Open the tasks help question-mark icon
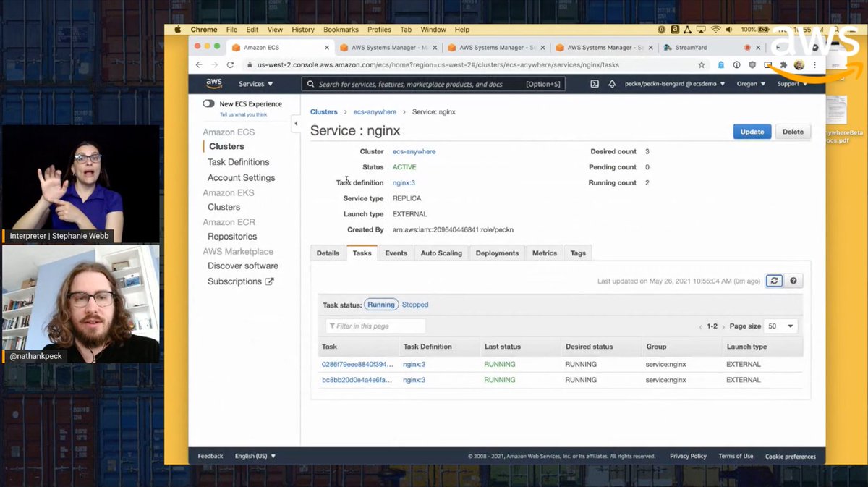The height and width of the screenshot is (487, 868). [x=793, y=281]
